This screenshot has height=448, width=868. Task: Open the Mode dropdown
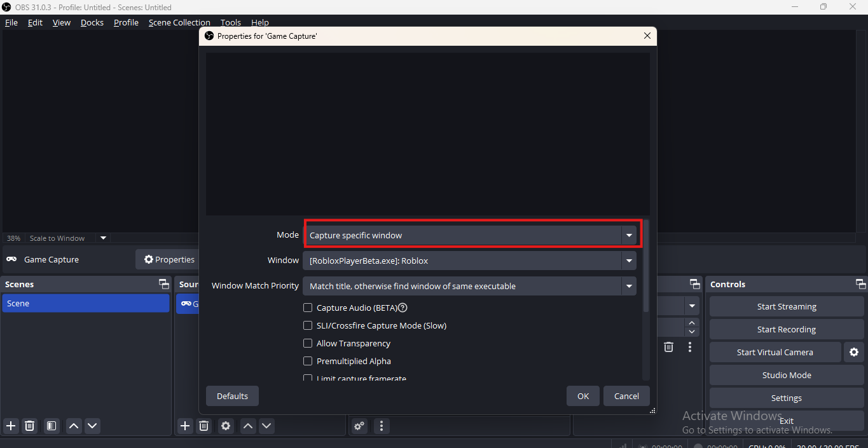[x=469, y=235]
